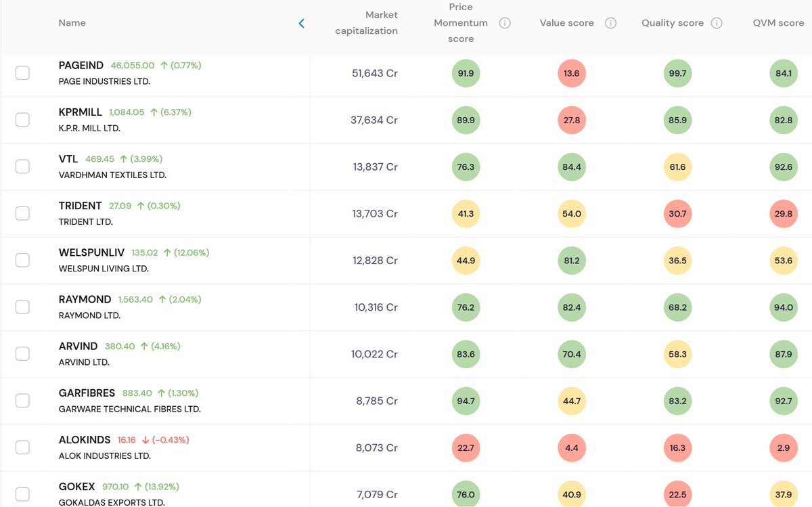Open Price Momentum score info icon
This screenshot has height=507, width=812.
505,23
